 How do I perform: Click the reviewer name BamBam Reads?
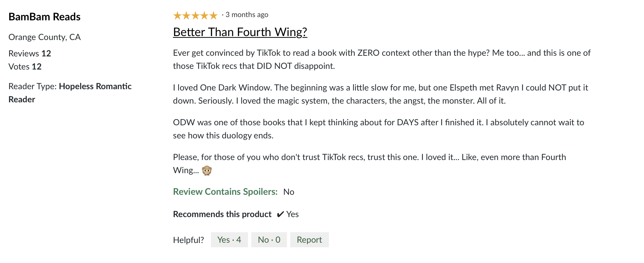[x=45, y=17]
